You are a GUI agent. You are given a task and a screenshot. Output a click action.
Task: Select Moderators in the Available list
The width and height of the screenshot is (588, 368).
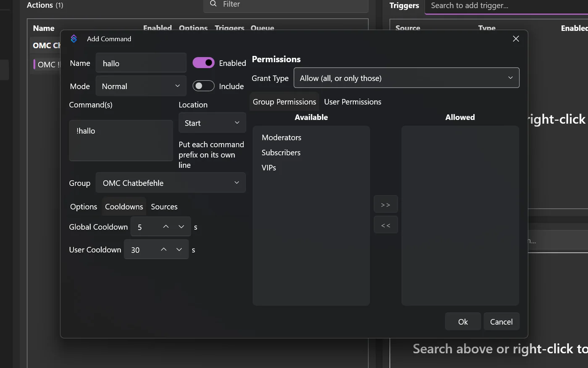click(281, 138)
